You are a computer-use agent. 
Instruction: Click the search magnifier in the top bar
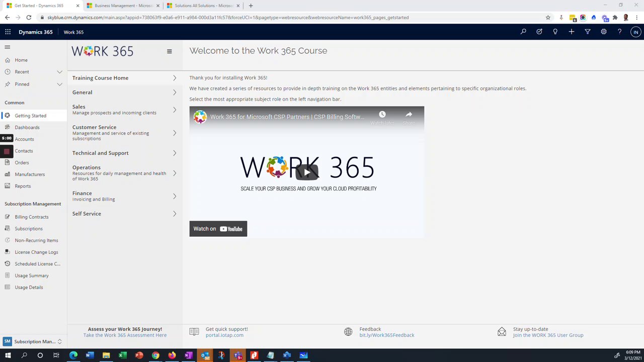point(523,32)
